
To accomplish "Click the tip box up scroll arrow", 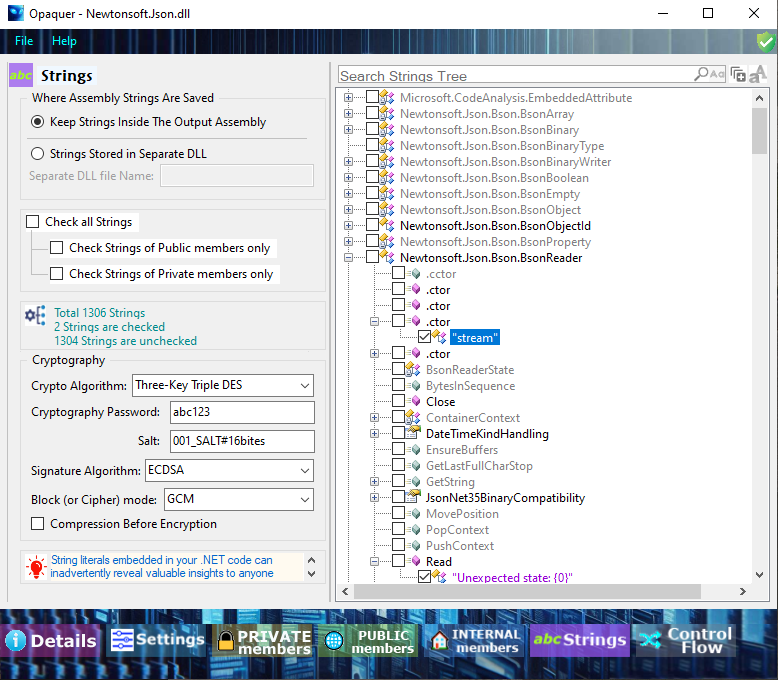I will coord(312,560).
